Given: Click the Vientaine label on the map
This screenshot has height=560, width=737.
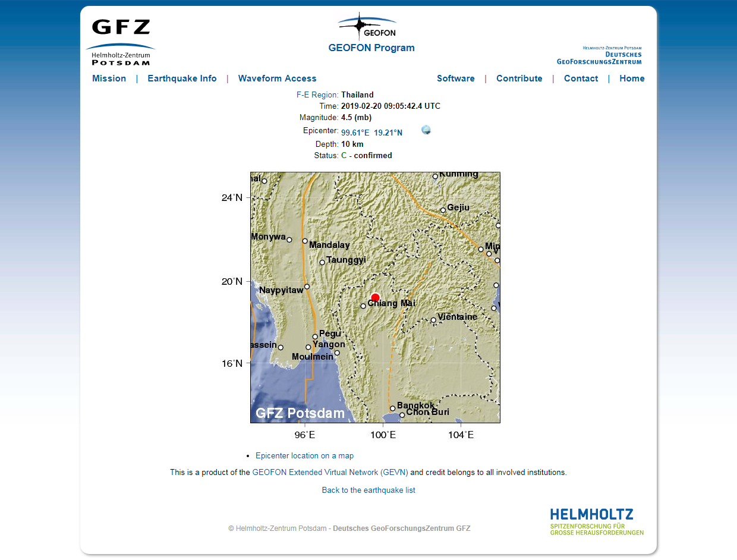Looking at the screenshot, I should pos(457,317).
